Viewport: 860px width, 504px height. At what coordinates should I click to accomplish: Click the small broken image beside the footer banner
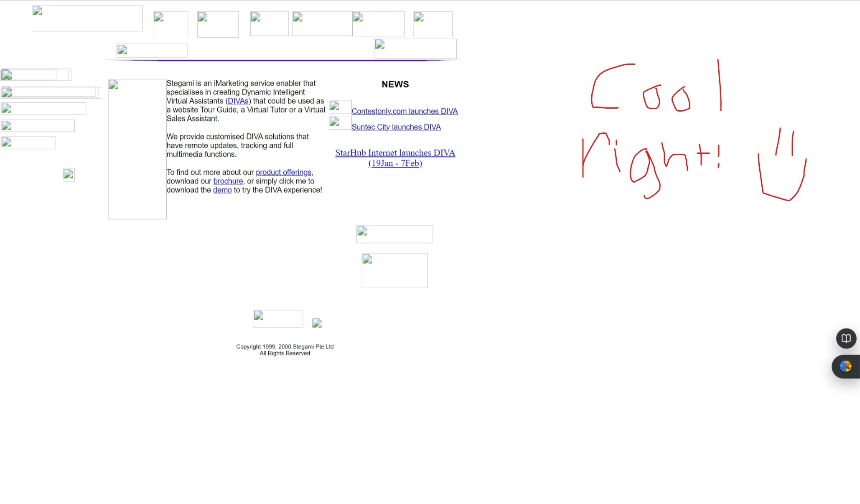(317, 323)
